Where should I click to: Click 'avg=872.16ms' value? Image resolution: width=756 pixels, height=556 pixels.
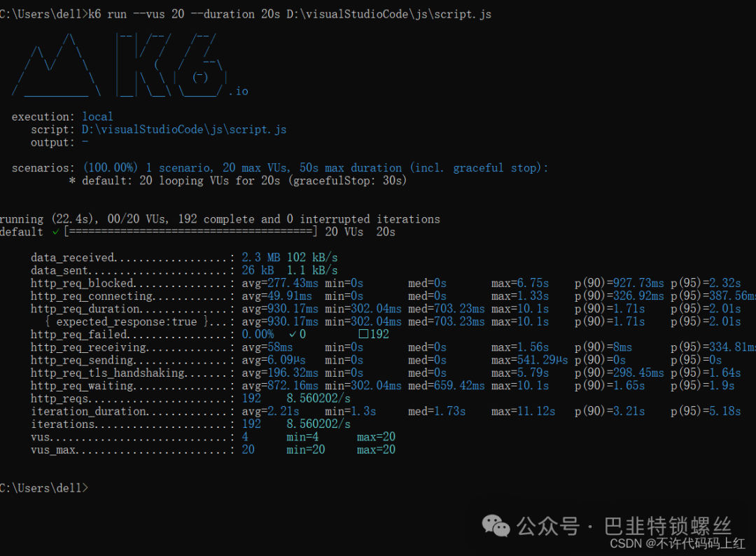pos(280,386)
